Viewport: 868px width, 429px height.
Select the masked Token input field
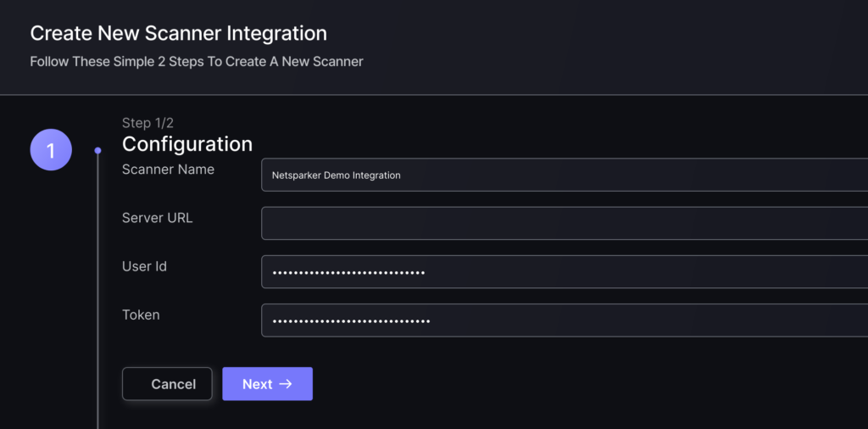click(x=565, y=320)
